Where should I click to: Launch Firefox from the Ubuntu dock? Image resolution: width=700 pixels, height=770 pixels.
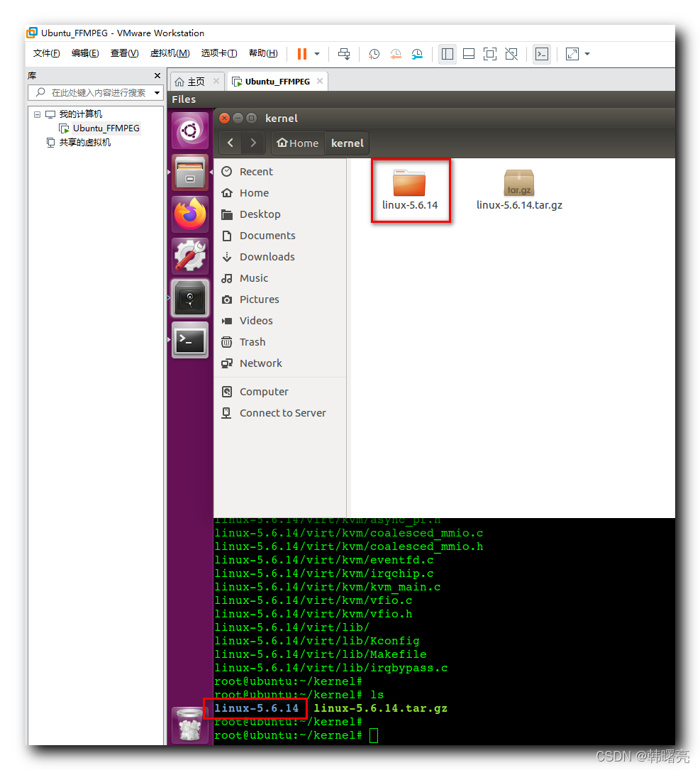[190, 214]
